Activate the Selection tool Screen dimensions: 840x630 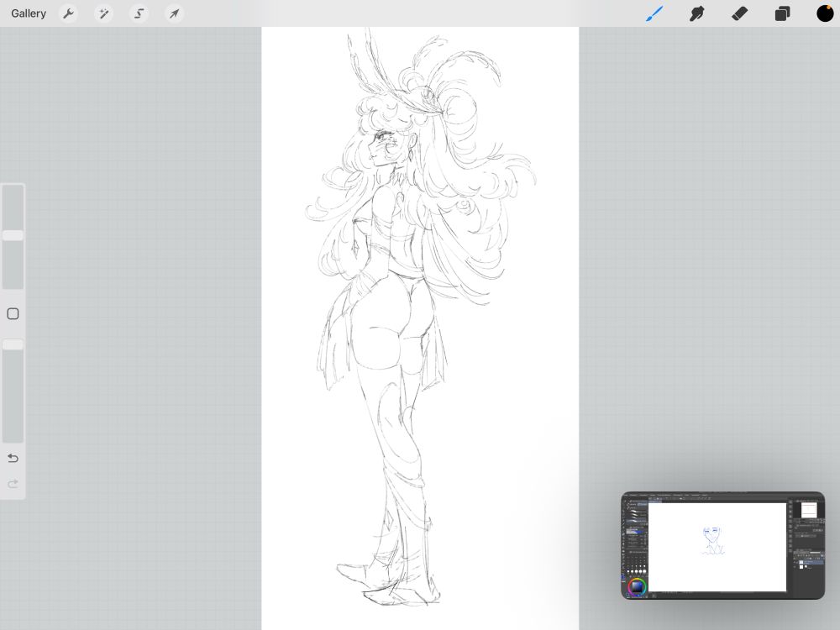[139, 13]
